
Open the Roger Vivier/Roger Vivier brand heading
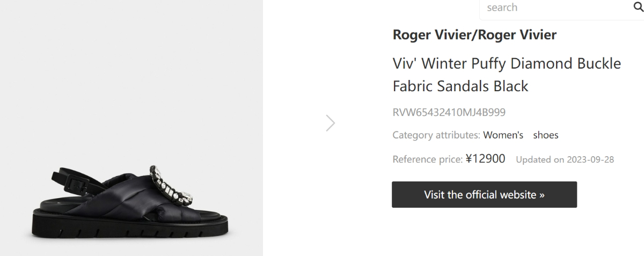pyautogui.click(x=474, y=35)
